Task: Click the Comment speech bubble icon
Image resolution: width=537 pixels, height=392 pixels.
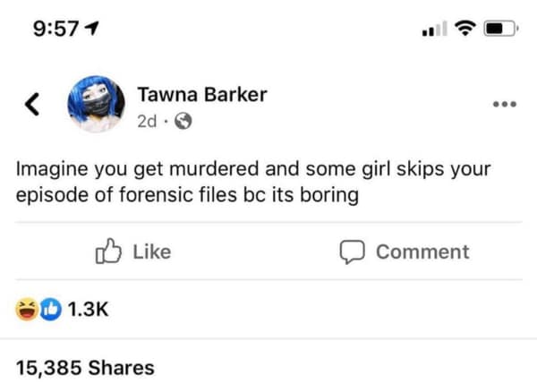Action: [351, 252]
